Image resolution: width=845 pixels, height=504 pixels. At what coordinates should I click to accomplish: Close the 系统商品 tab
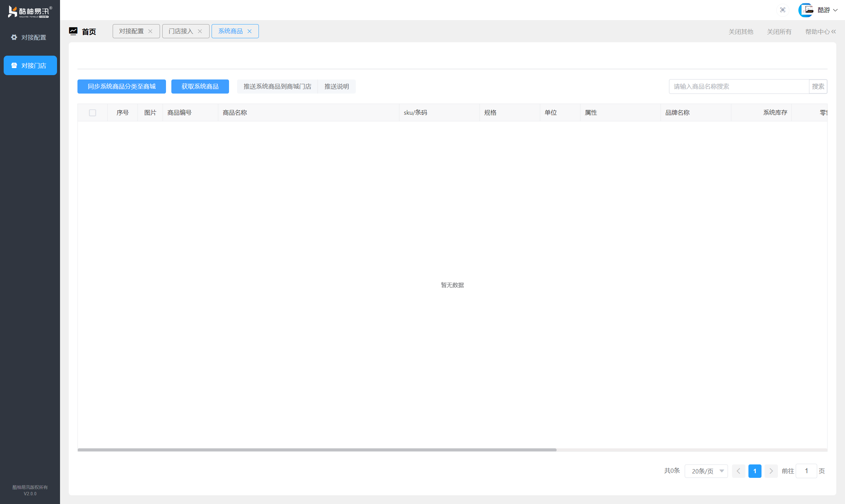coord(249,31)
